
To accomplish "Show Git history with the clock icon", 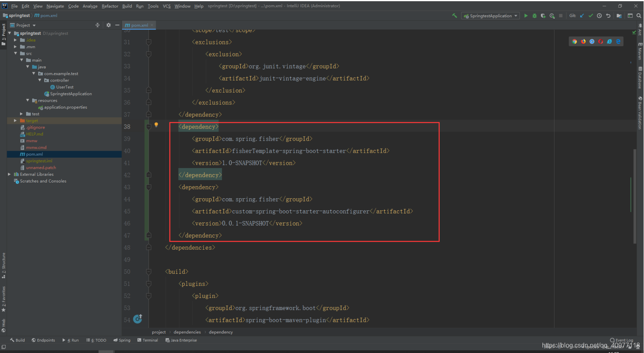I will pyautogui.click(x=599, y=16).
